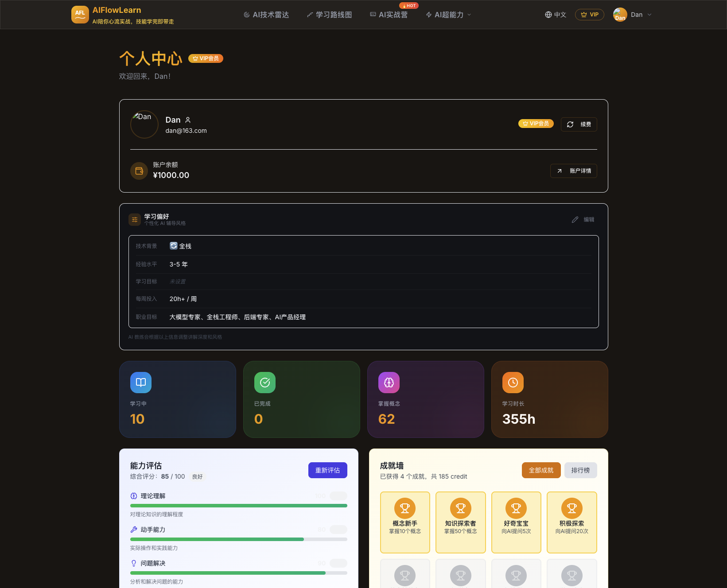Click the sliders icon beside 学习偏好
Screen dimensions: 727x588
[134, 220]
